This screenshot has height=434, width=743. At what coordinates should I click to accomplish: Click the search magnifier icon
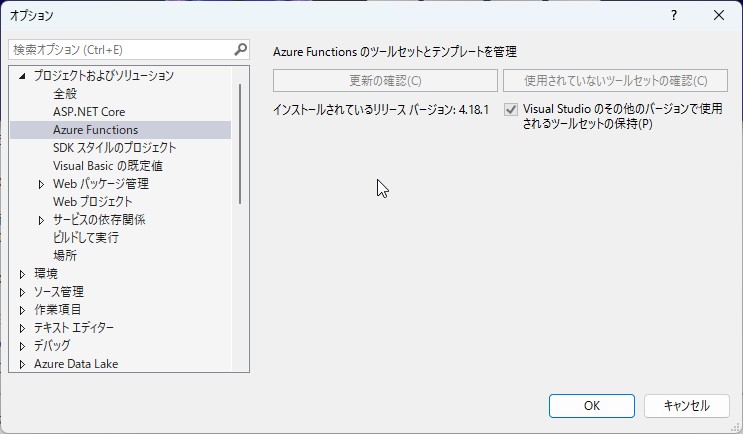240,49
